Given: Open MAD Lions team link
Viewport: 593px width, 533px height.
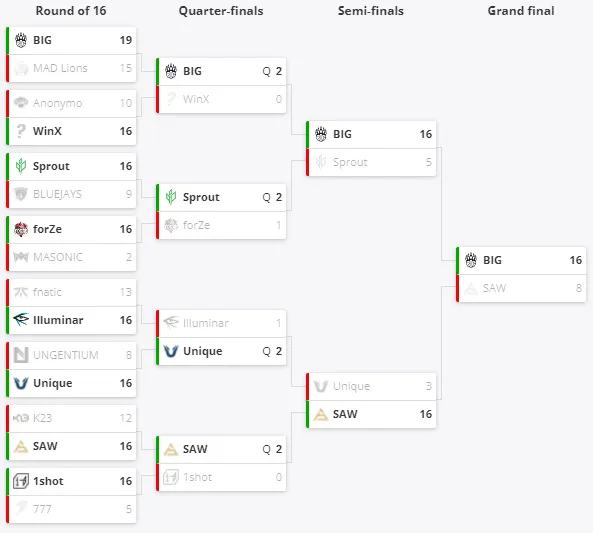Looking at the screenshot, I should (60, 68).
